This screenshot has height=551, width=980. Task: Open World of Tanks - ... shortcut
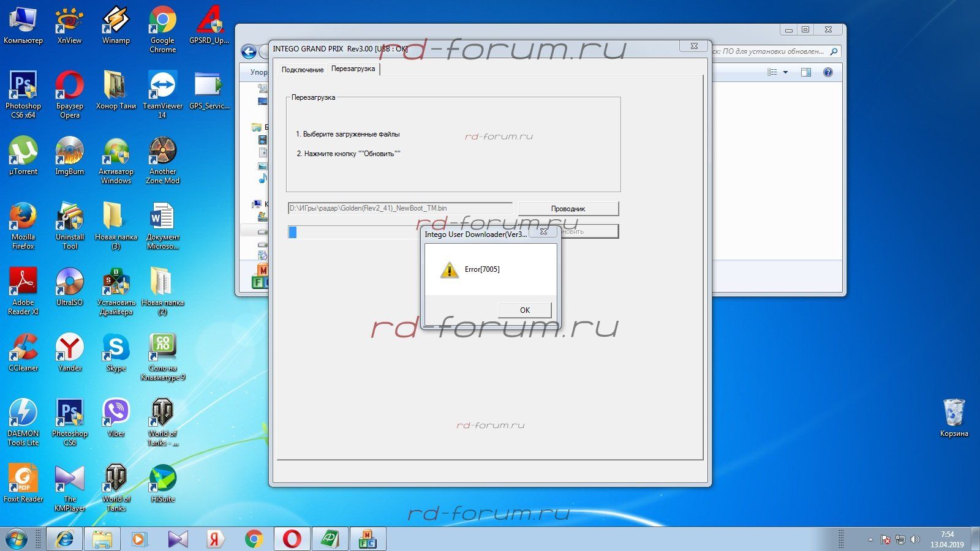(162, 422)
